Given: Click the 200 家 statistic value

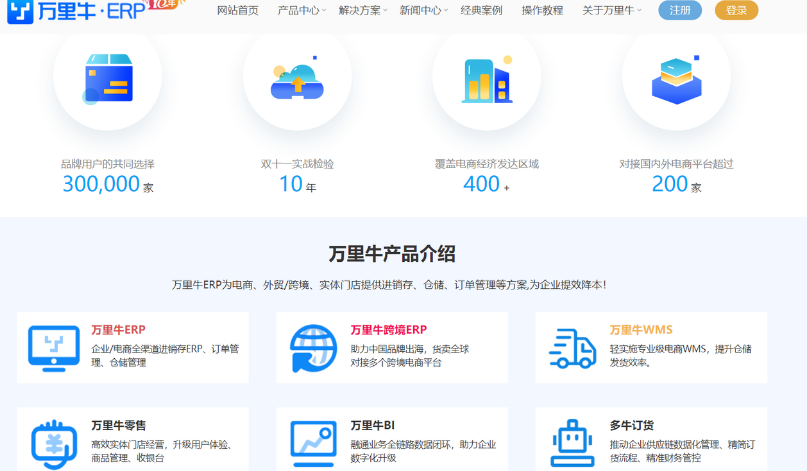Looking at the screenshot, I should 676,184.
